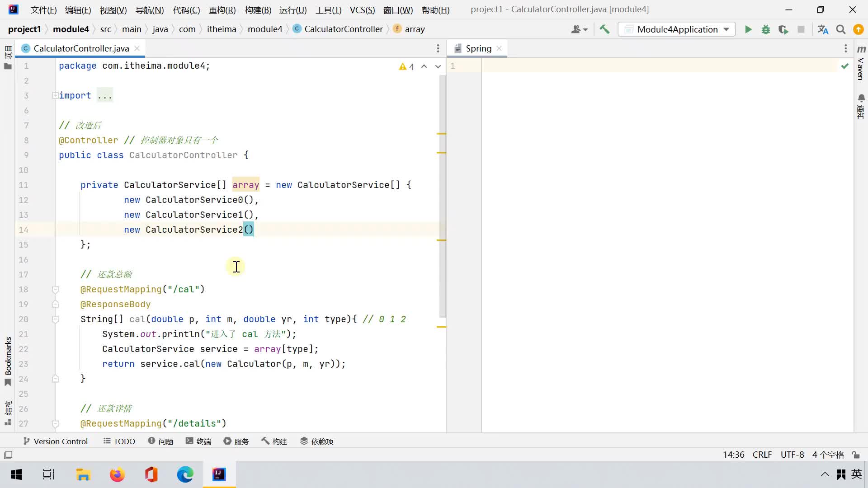Image resolution: width=868 pixels, height=488 pixels.
Task: Click the editor vertical scrollbar thumb
Action: pyautogui.click(x=443, y=196)
